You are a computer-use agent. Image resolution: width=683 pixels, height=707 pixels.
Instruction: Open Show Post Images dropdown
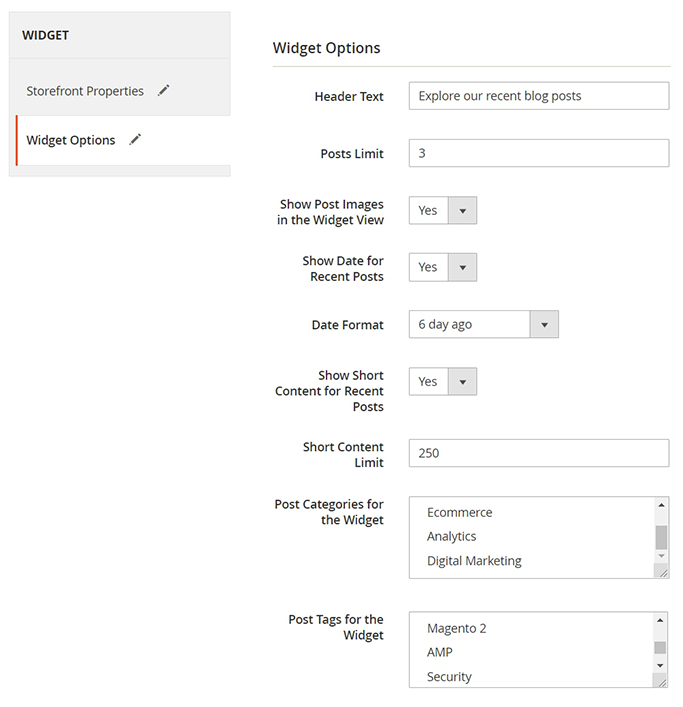[443, 211]
